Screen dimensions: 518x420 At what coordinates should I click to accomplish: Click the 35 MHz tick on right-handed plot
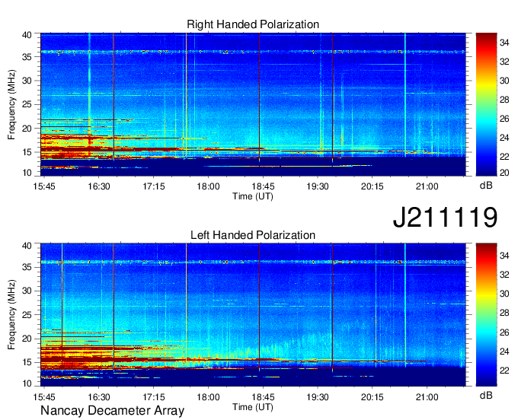[27, 57]
